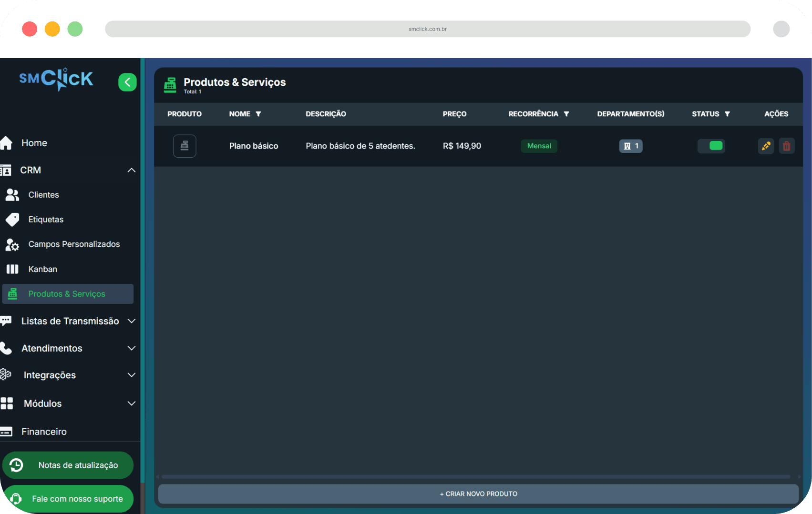Image resolution: width=812 pixels, height=514 pixels.
Task: Open the Nome column filter icon
Action: pos(258,114)
